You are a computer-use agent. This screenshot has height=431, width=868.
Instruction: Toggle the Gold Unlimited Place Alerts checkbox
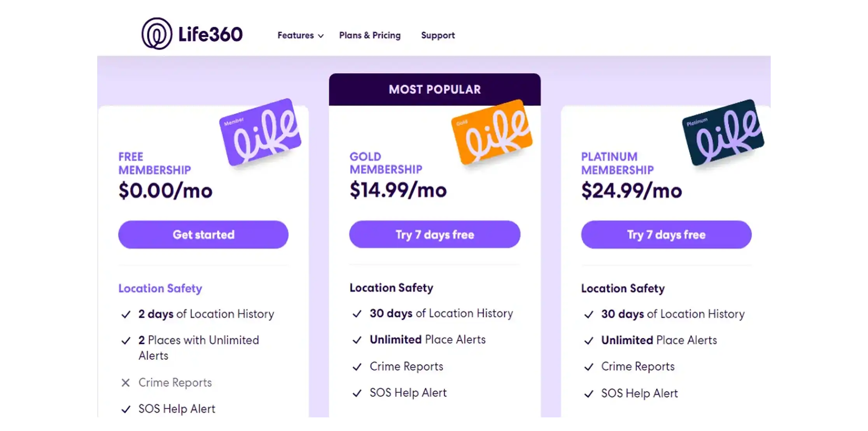coord(356,340)
